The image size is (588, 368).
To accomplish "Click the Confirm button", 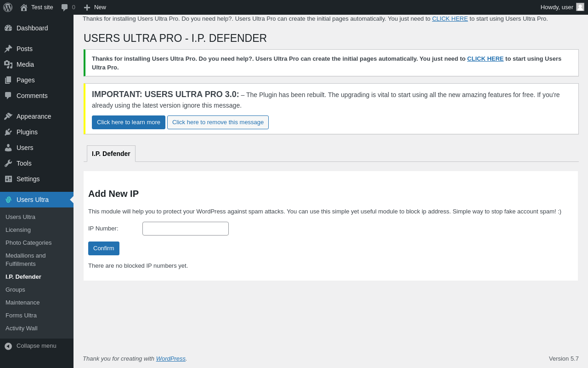I will (104, 248).
